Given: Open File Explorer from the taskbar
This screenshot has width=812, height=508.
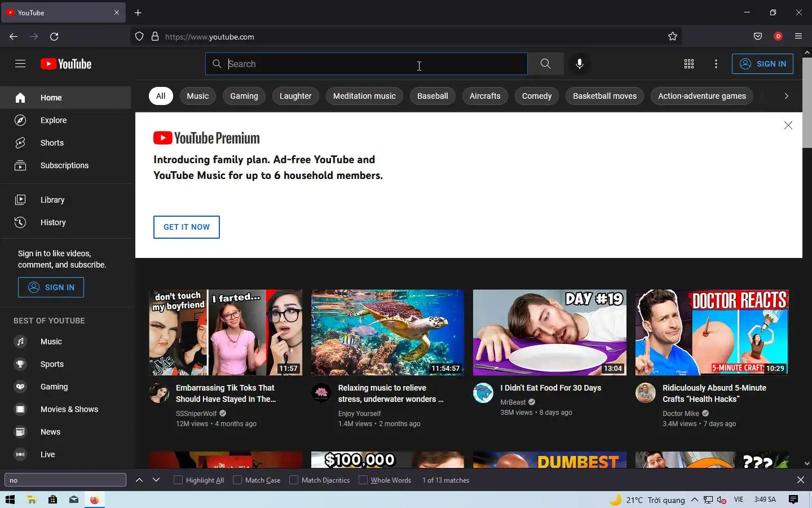Looking at the screenshot, I should (x=32, y=500).
